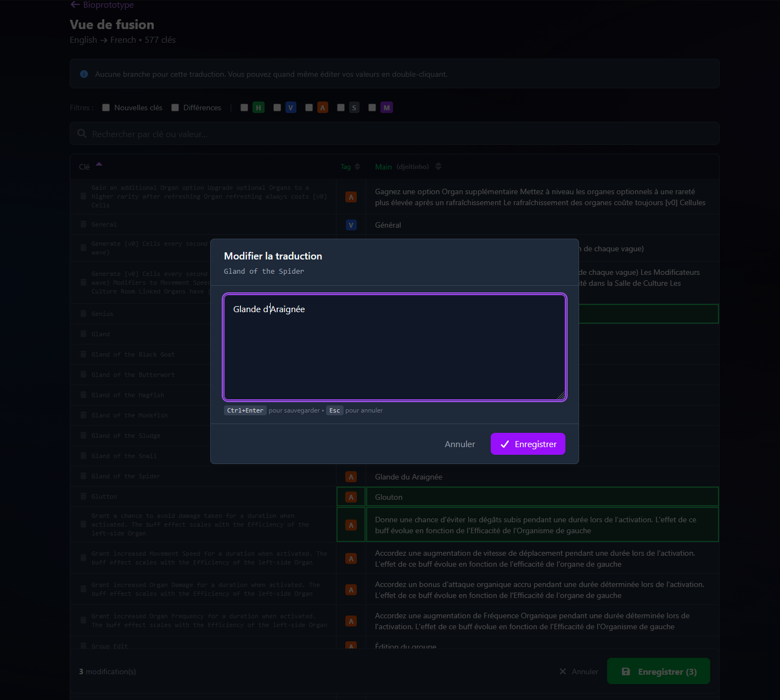
Task: Sort the table by the Clé column
Action: (x=90, y=166)
